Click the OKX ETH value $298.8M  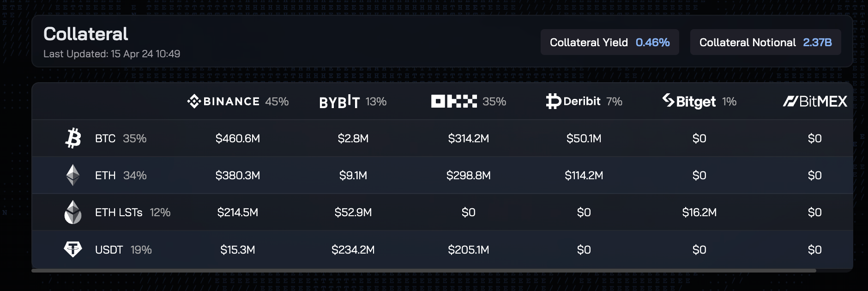[469, 175]
